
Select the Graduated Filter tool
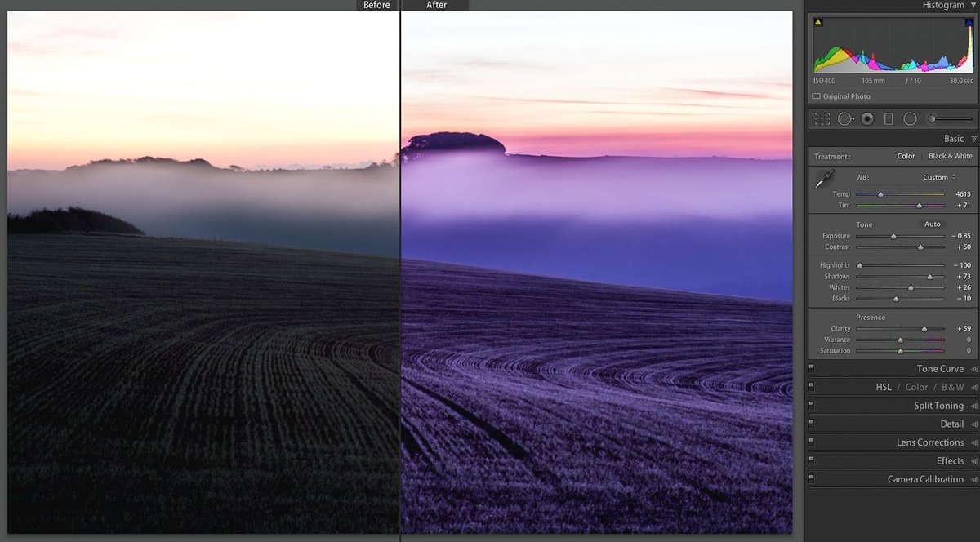pyautogui.click(x=889, y=119)
